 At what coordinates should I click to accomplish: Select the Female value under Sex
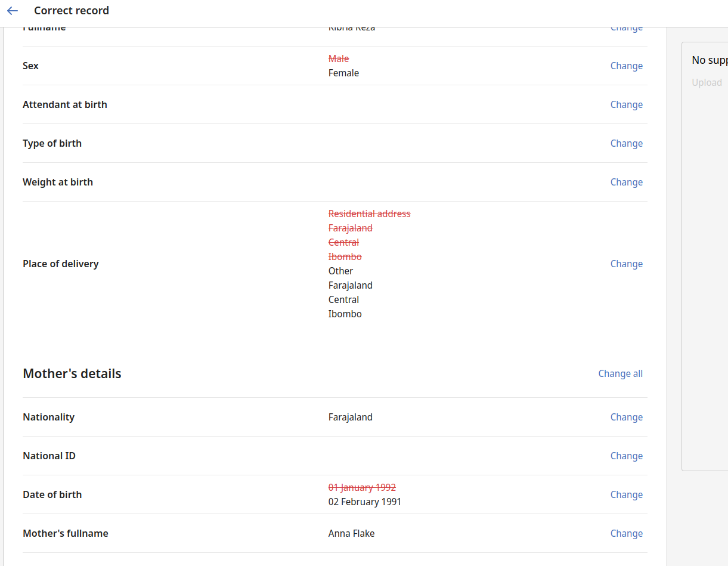[343, 73]
